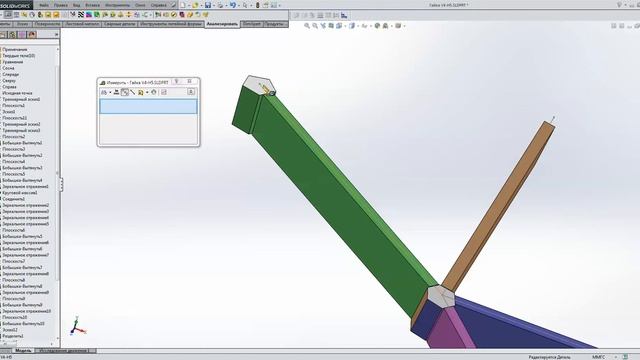Toggle Projected On option in Measure dialog
This screenshot has height=360, width=640.
pyautogui.click(x=140, y=92)
